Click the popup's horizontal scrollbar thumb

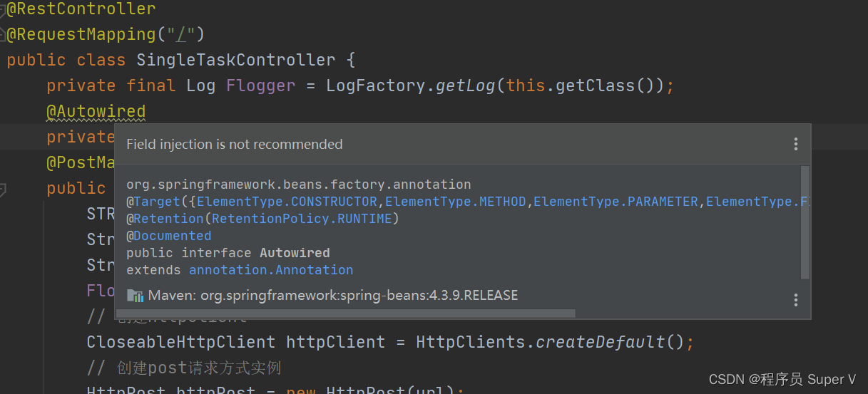[345, 313]
